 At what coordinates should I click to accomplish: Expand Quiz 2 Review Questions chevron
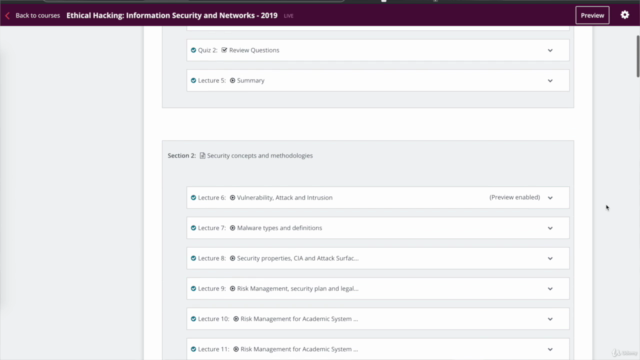point(550,50)
